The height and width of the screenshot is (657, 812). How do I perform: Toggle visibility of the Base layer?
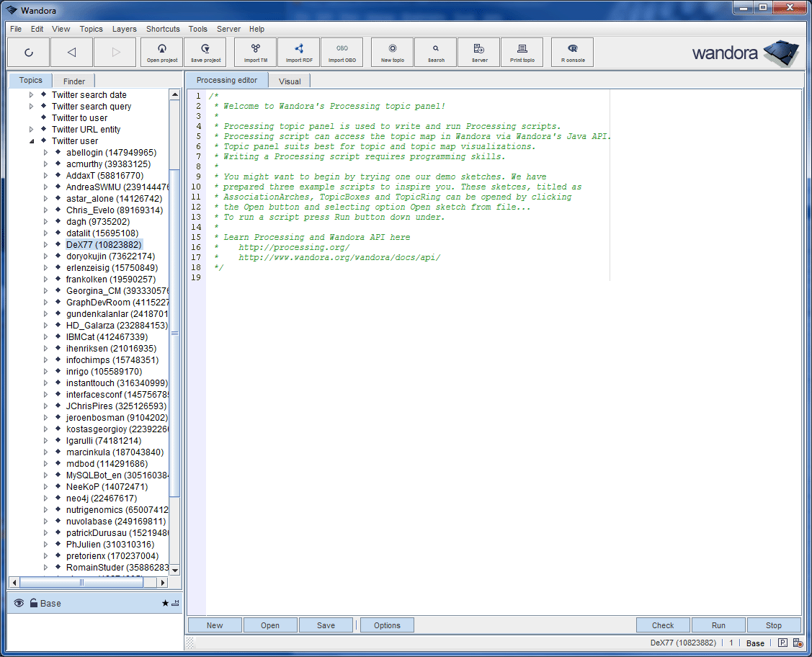(18, 603)
